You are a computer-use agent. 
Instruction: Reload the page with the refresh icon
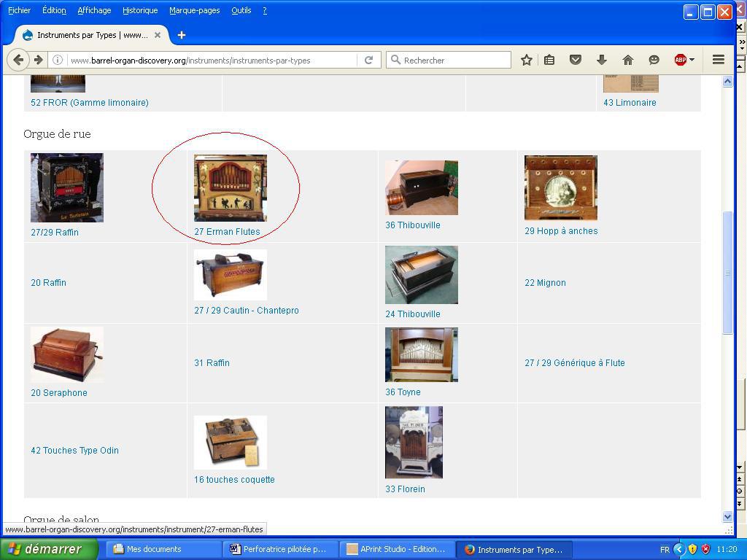pyautogui.click(x=369, y=61)
